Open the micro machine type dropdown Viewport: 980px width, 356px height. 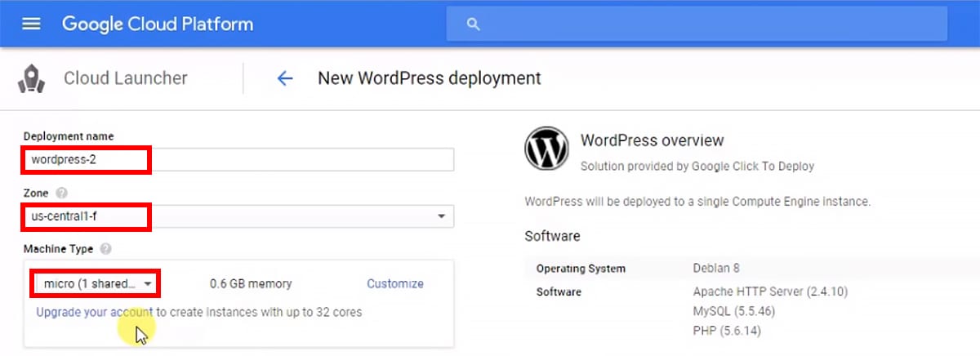(96, 284)
